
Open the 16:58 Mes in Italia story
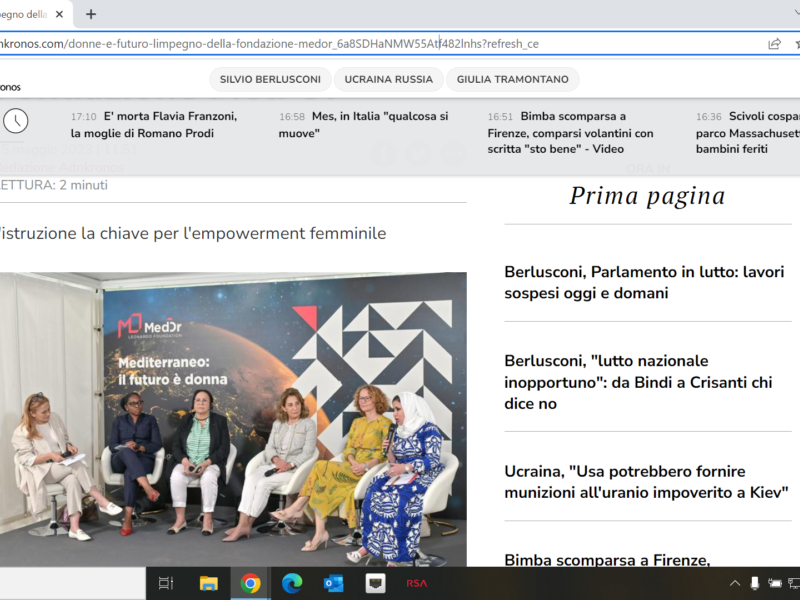[363, 124]
